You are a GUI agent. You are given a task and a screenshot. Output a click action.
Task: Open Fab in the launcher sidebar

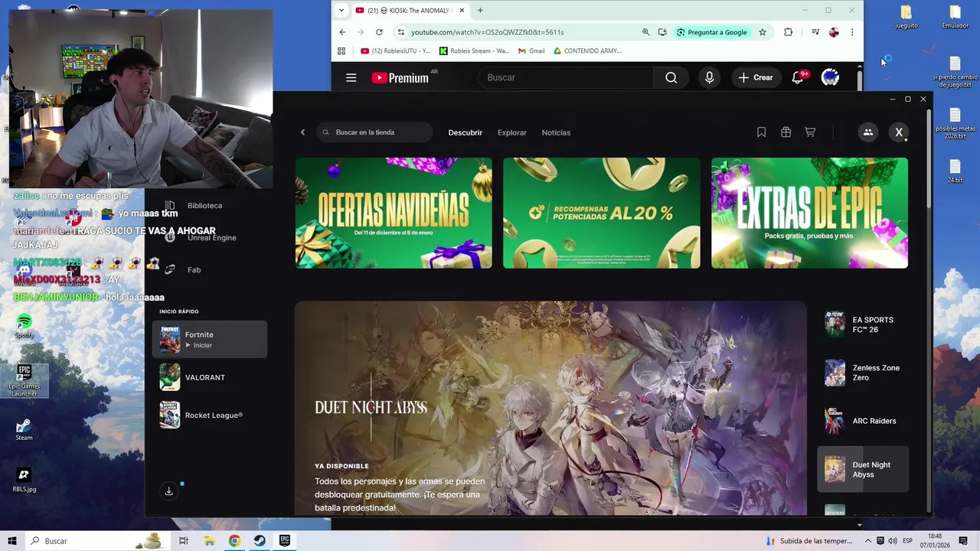[194, 269]
